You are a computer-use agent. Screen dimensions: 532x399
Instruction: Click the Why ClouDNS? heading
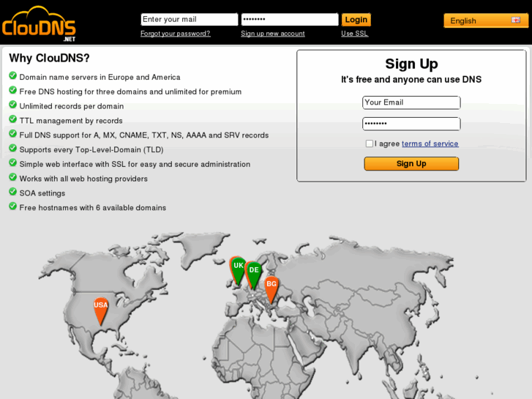click(49, 58)
